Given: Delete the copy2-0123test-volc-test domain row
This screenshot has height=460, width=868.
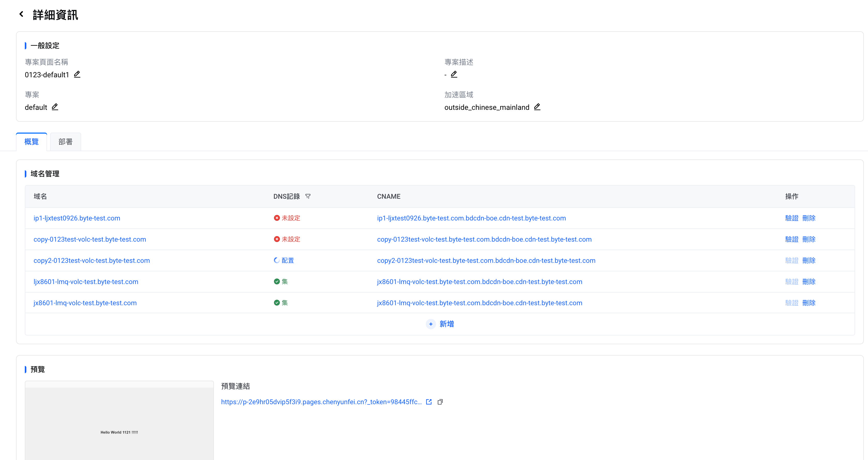Looking at the screenshot, I should point(809,260).
